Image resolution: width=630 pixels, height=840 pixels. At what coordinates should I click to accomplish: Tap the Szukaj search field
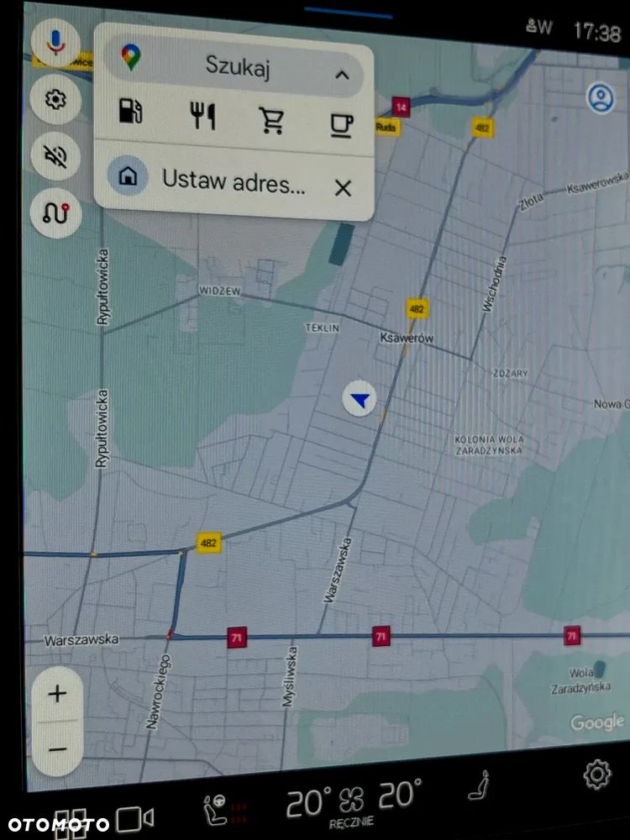234,67
